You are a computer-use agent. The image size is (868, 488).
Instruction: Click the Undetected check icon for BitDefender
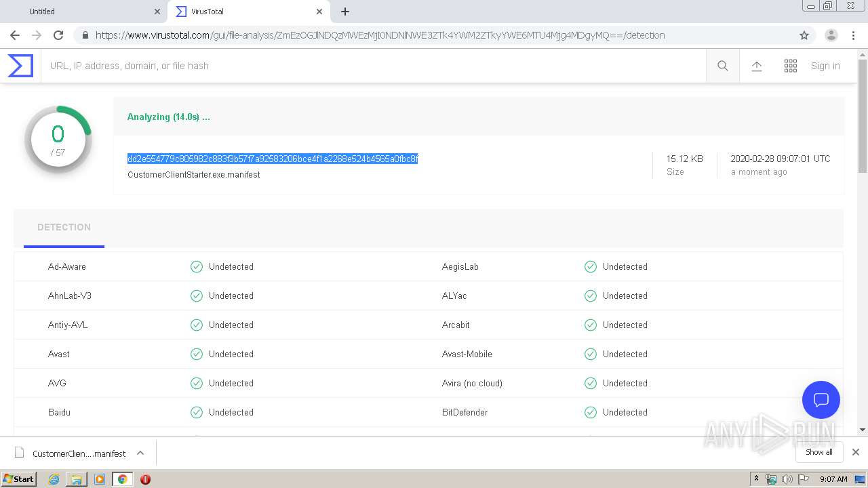click(591, 413)
